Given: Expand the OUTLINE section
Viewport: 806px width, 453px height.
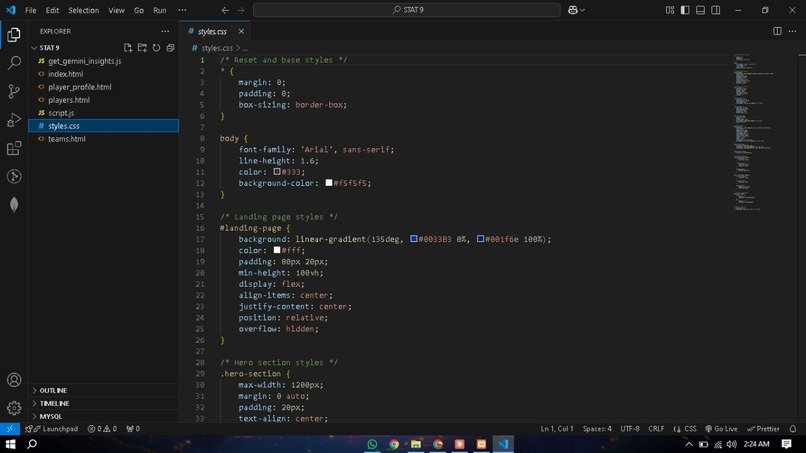Looking at the screenshot, I should 103,391.
